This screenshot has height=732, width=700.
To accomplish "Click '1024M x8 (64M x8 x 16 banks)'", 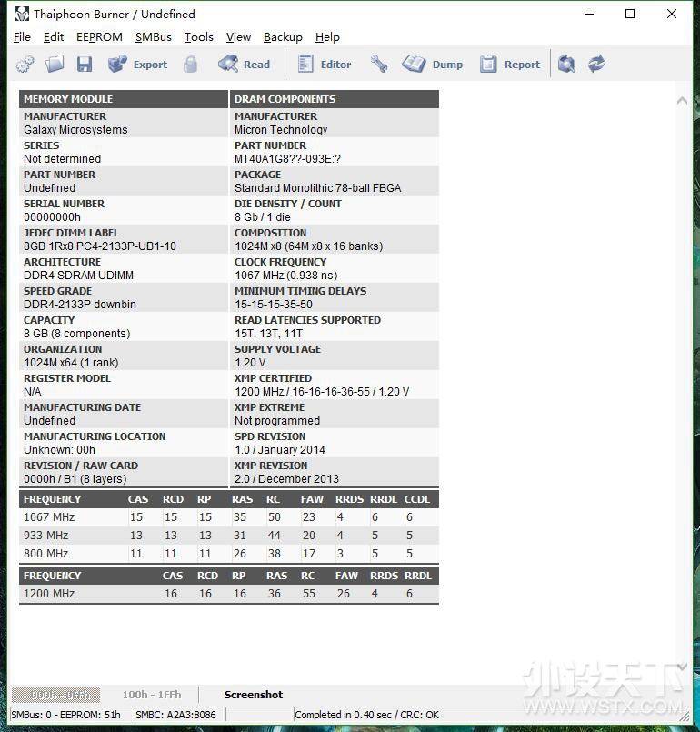I will click(x=308, y=246).
